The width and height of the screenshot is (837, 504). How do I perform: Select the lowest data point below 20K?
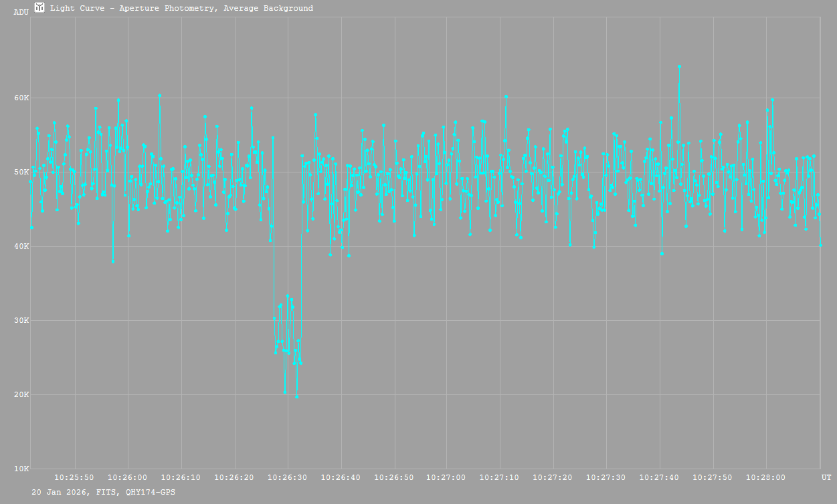(296, 396)
